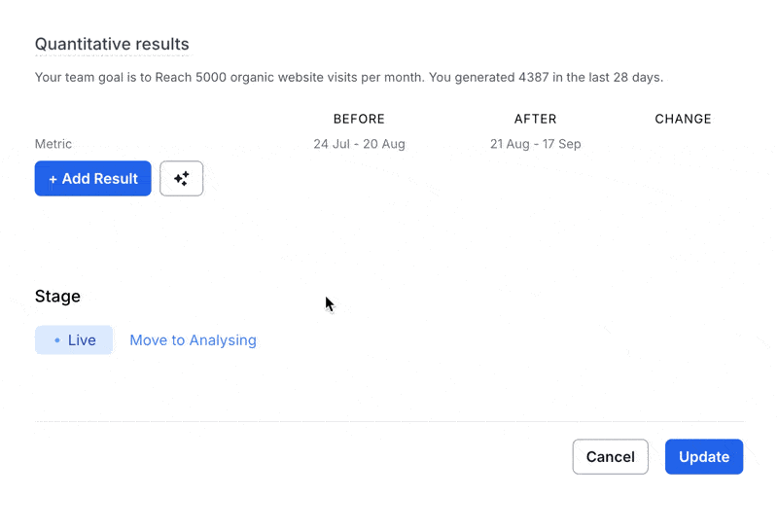Image resolution: width=778 pixels, height=532 pixels.
Task: Cancel the changes
Action: click(x=611, y=456)
